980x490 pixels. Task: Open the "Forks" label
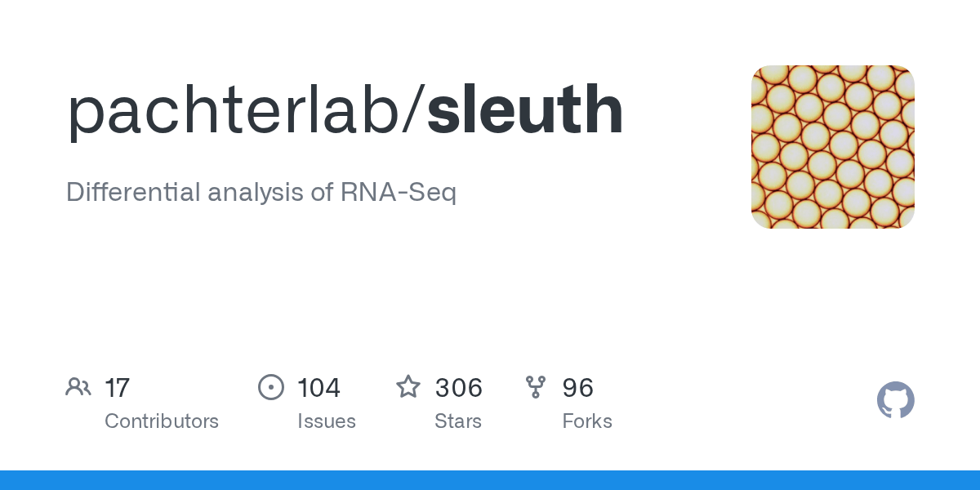[587, 421]
